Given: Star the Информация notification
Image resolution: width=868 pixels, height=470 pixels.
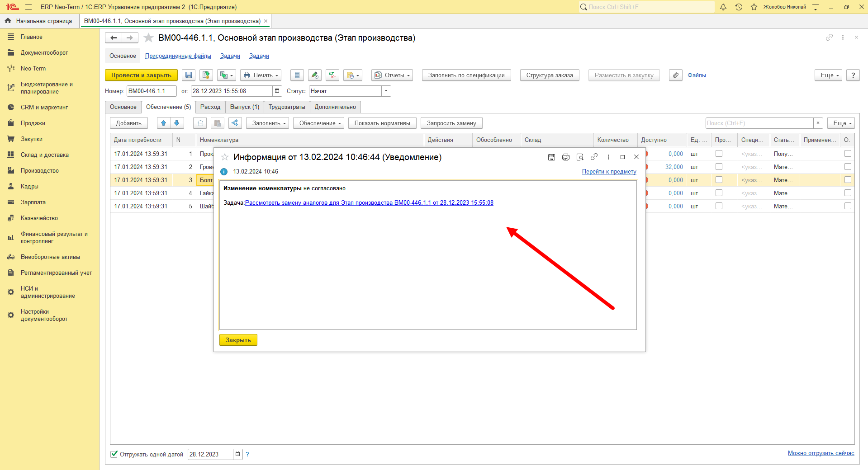Looking at the screenshot, I should point(225,157).
